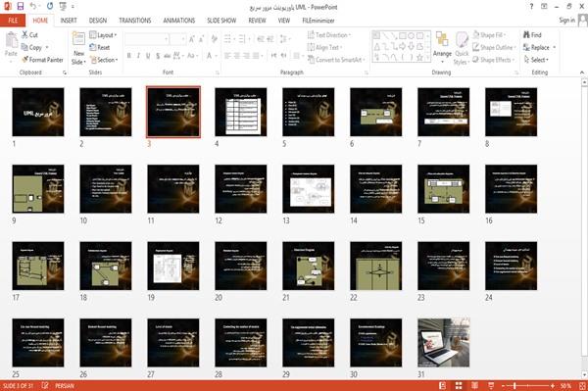The image size is (588, 391).
Task: Click the Cut scissors icon
Action: click(25, 34)
